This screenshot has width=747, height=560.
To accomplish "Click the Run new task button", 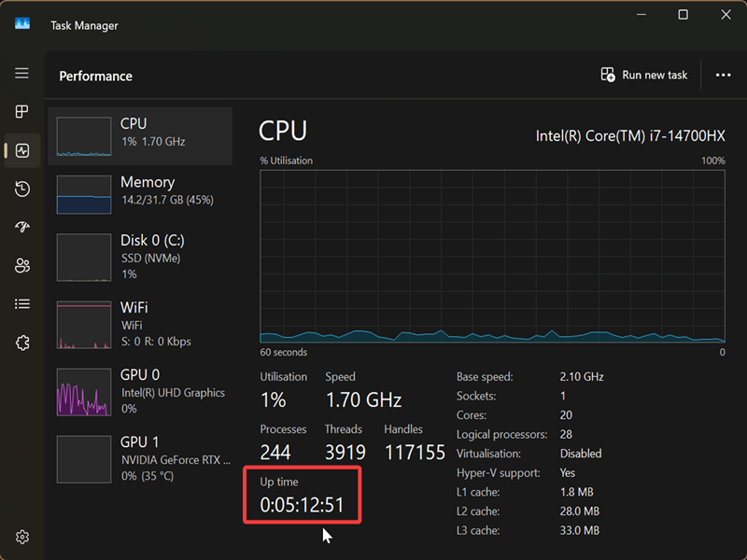I will point(644,76).
